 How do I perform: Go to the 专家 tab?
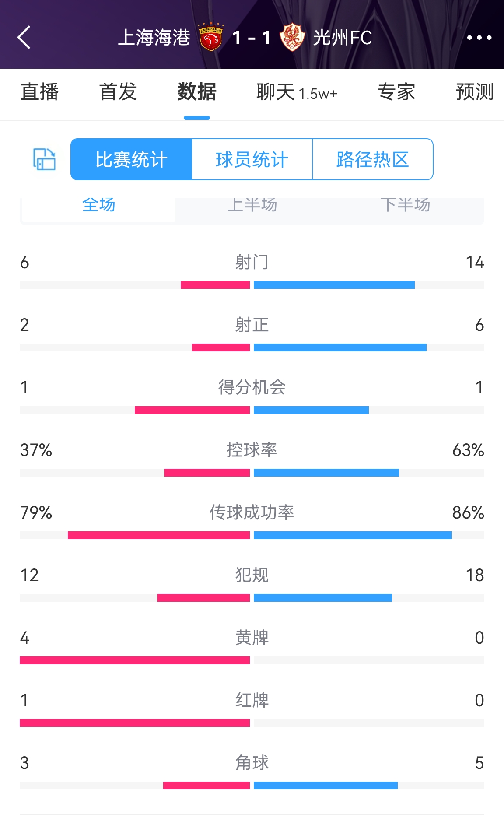pyautogui.click(x=396, y=92)
